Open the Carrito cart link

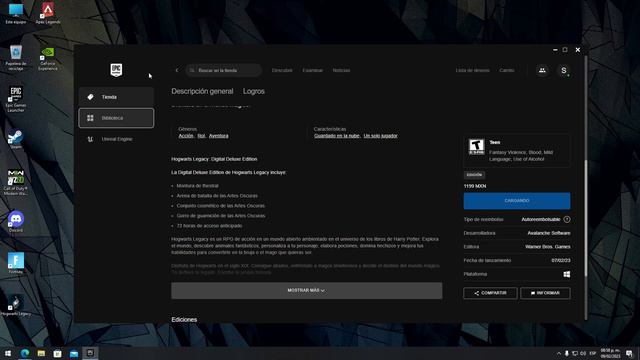507,70
